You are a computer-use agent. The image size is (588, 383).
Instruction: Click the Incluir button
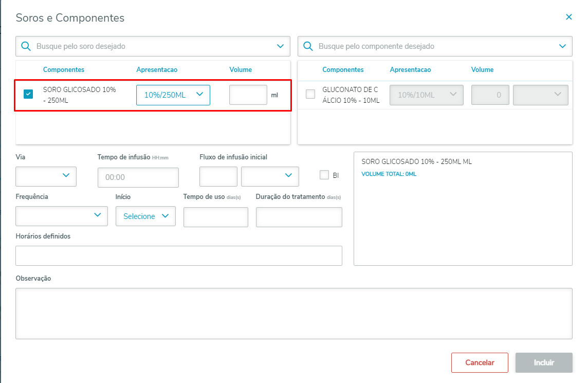(x=544, y=362)
